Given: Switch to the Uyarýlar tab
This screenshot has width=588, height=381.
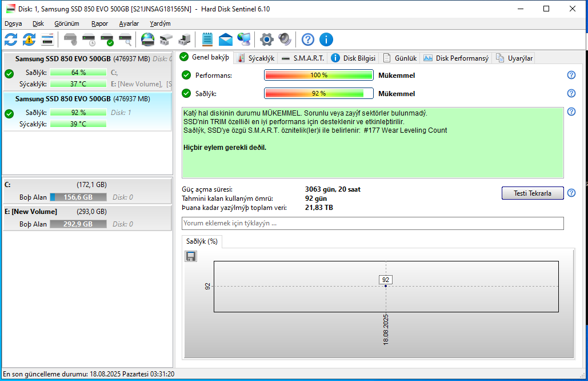Looking at the screenshot, I should point(514,58).
